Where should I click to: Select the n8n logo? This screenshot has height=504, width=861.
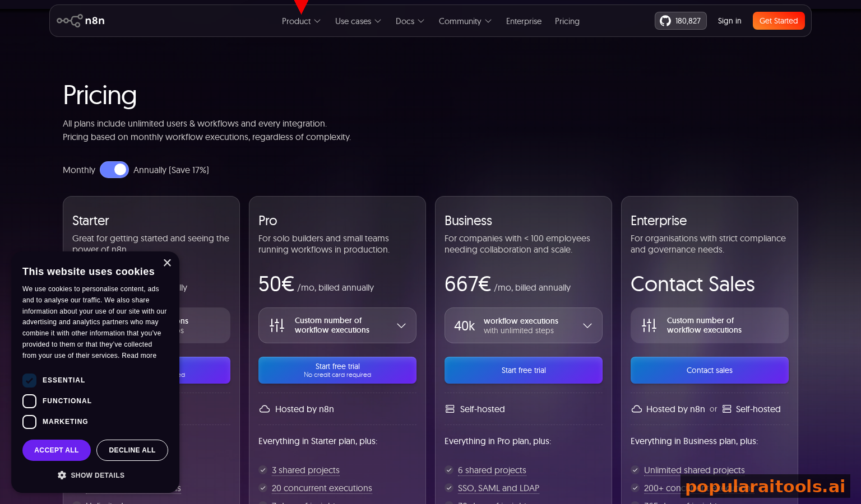pyautogui.click(x=80, y=21)
